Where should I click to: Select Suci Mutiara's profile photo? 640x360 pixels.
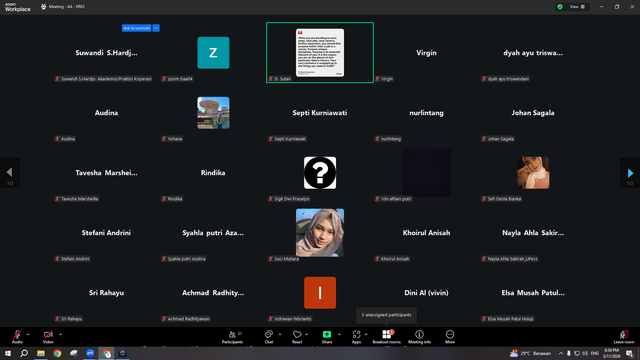[x=320, y=233]
